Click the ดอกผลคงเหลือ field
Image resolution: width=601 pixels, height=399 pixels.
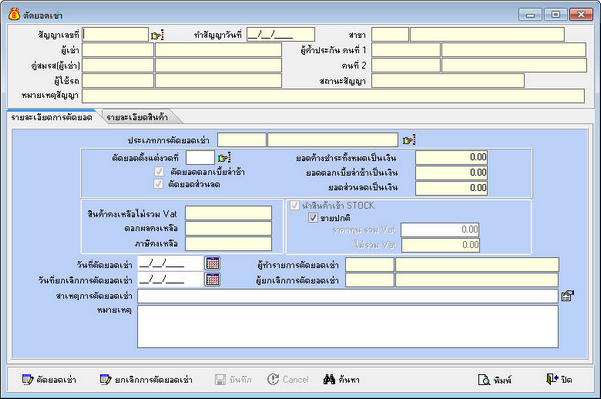pyautogui.click(x=228, y=228)
